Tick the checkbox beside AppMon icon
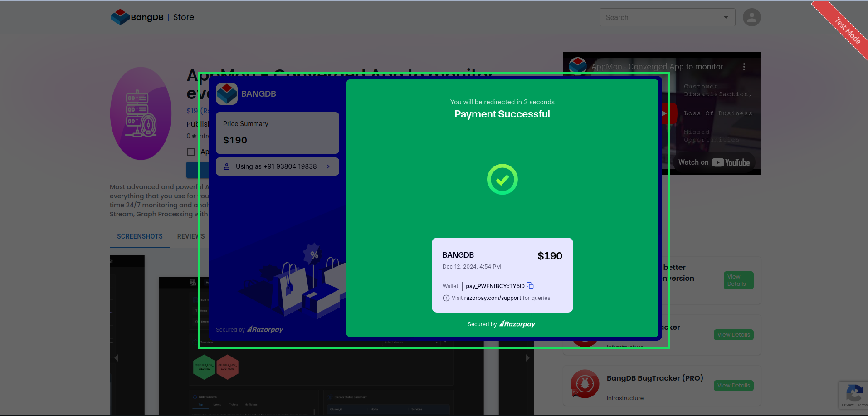The image size is (868, 416). click(191, 152)
